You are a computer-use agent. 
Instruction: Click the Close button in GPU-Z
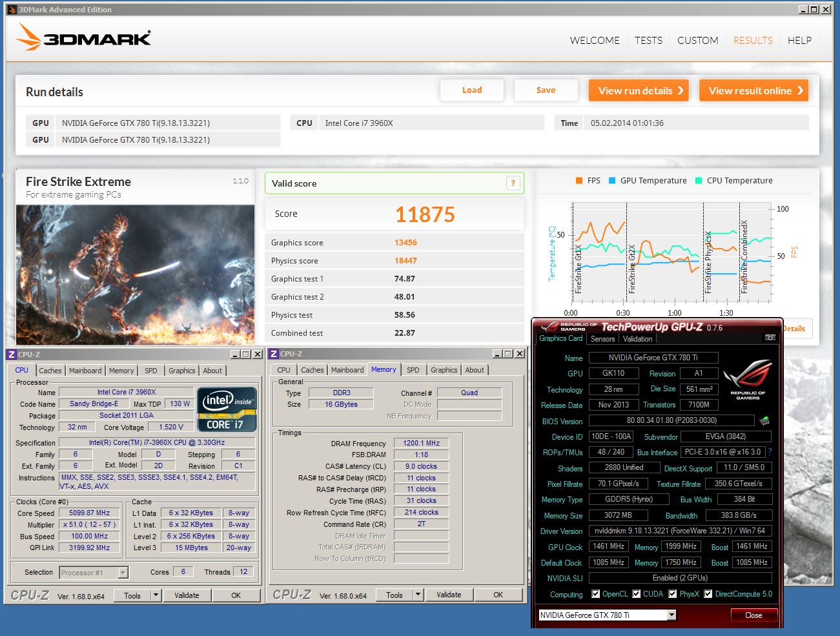click(x=753, y=615)
